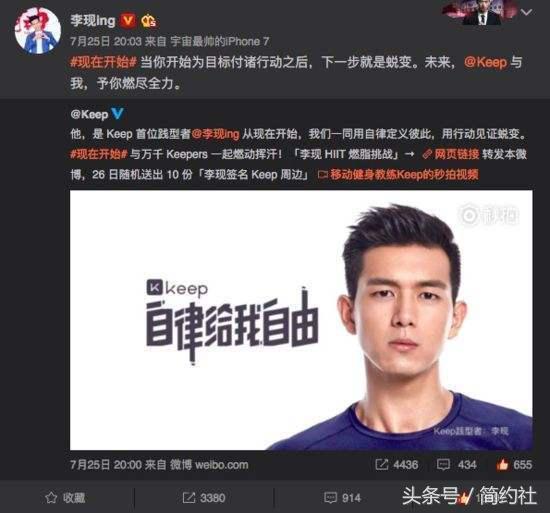Image resolution: width=550 pixels, height=513 pixels.
Task: Click the orange verified V badge
Action: (x=127, y=20)
